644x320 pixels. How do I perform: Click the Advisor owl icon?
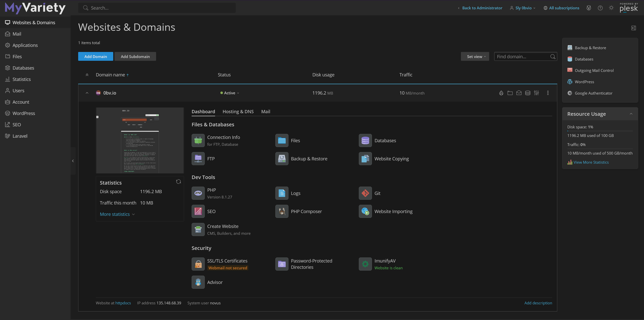point(198,282)
